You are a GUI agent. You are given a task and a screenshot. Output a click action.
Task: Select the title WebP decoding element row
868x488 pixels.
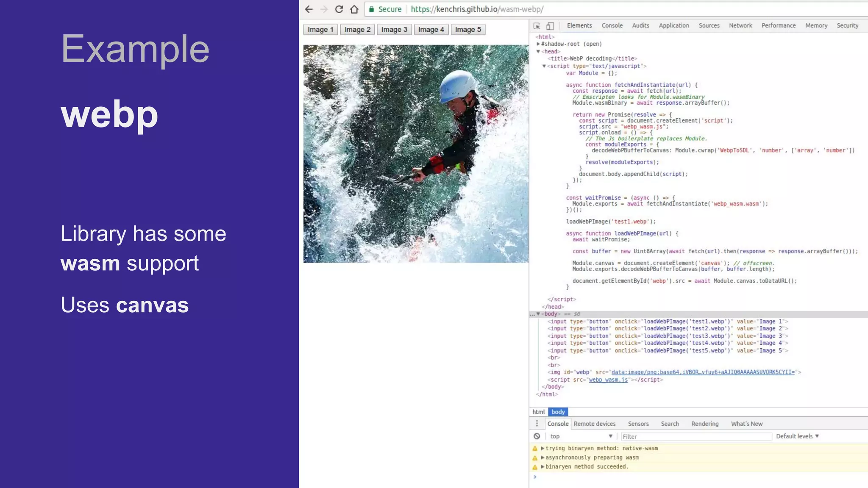coord(592,59)
